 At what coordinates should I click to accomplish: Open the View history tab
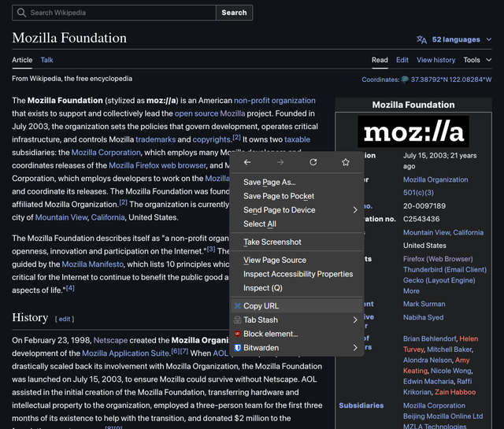click(435, 60)
